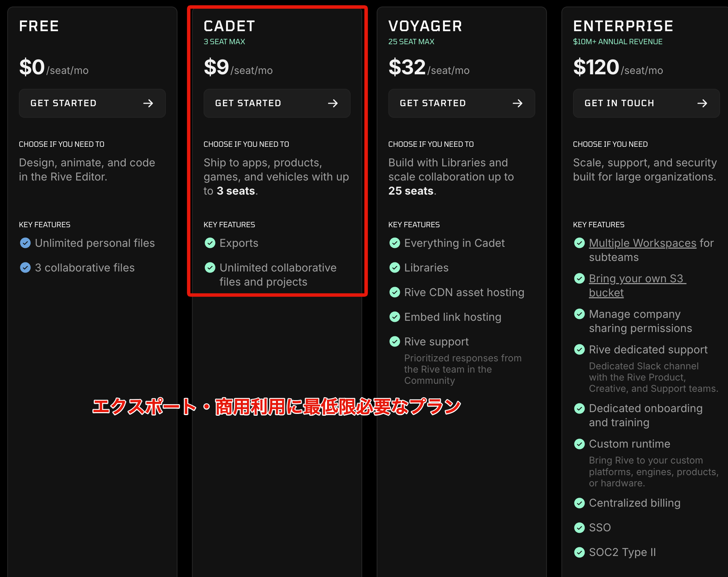Click the 'Embed link hosting' feature text

point(453,317)
